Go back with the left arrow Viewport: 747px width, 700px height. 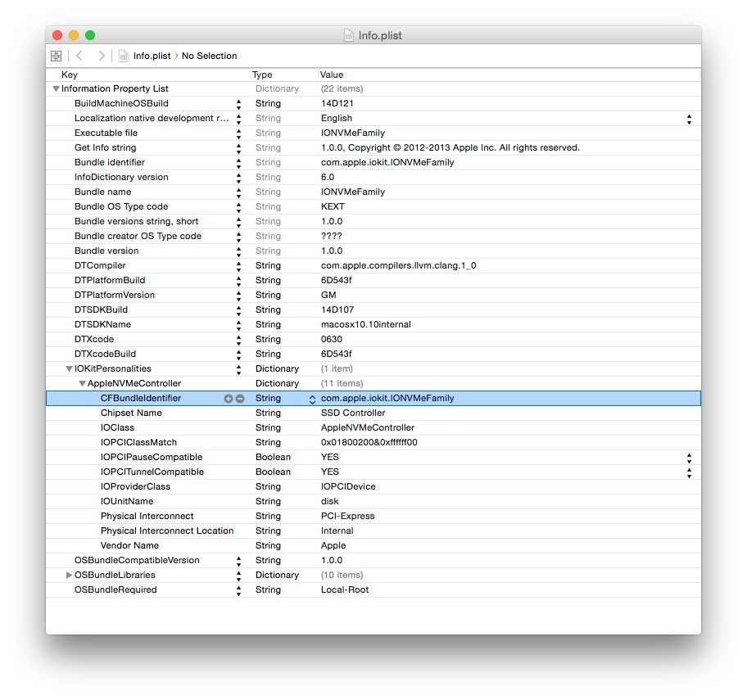point(79,56)
